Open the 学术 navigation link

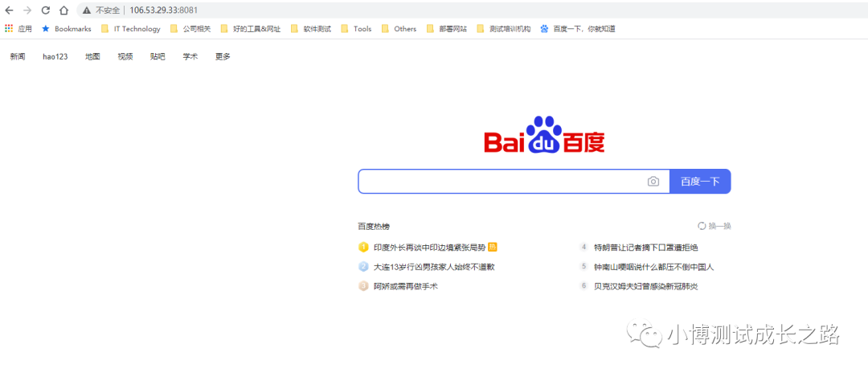[x=190, y=56]
